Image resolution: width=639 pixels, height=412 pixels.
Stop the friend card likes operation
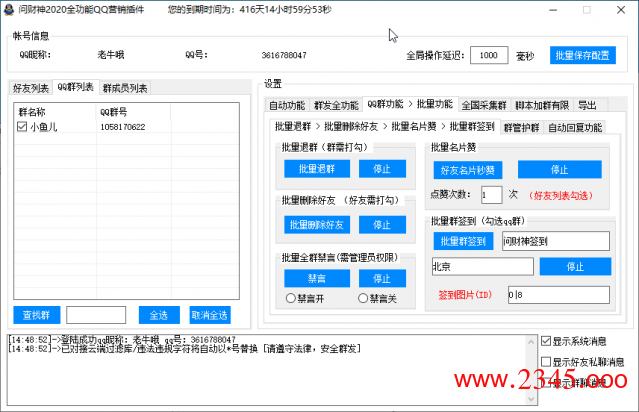(559, 170)
